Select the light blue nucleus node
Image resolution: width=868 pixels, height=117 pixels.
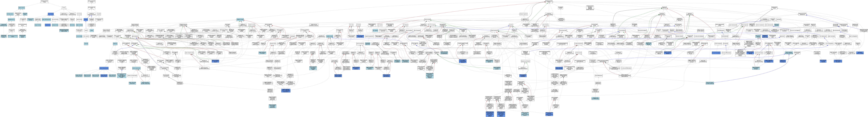[92, 30]
